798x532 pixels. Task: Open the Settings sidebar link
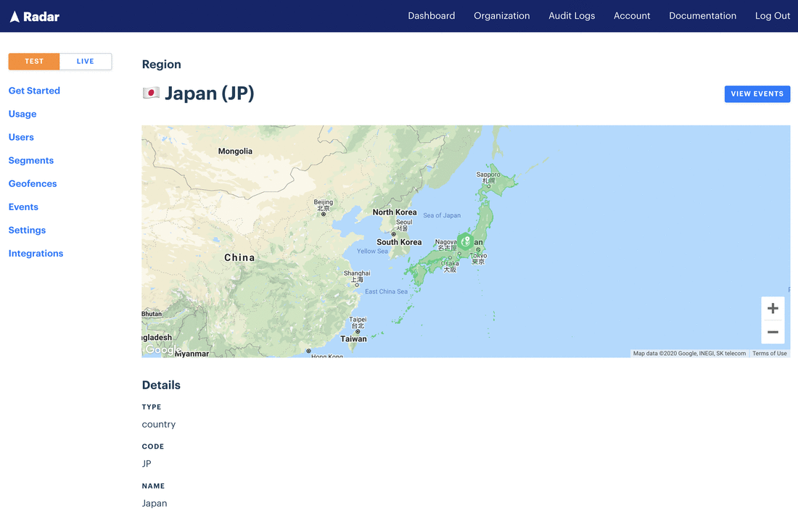coord(27,230)
